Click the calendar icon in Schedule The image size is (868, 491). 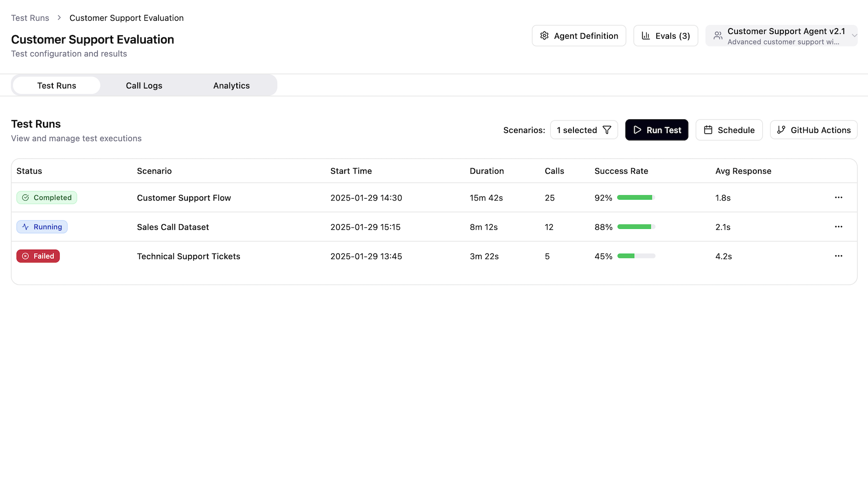[x=708, y=130]
